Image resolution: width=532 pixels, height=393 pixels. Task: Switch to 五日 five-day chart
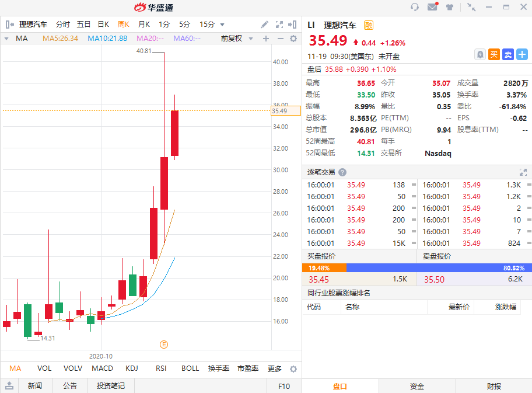tap(83, 25)
